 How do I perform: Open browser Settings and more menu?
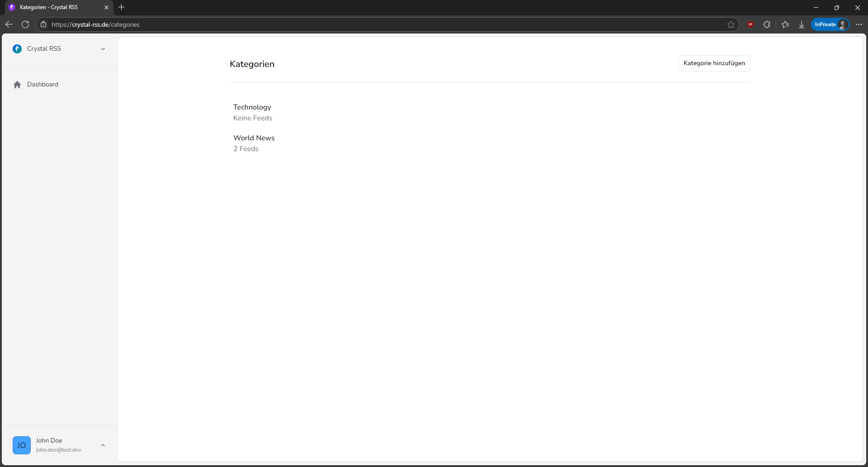859,24
